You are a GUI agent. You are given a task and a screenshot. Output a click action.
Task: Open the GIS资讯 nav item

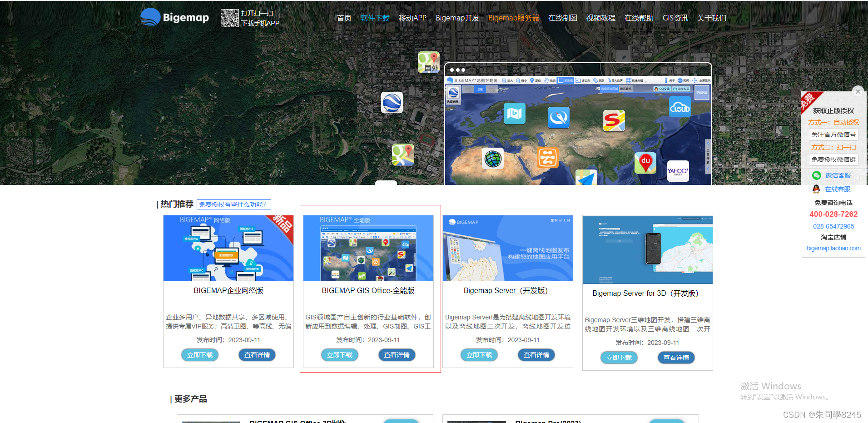675,18
